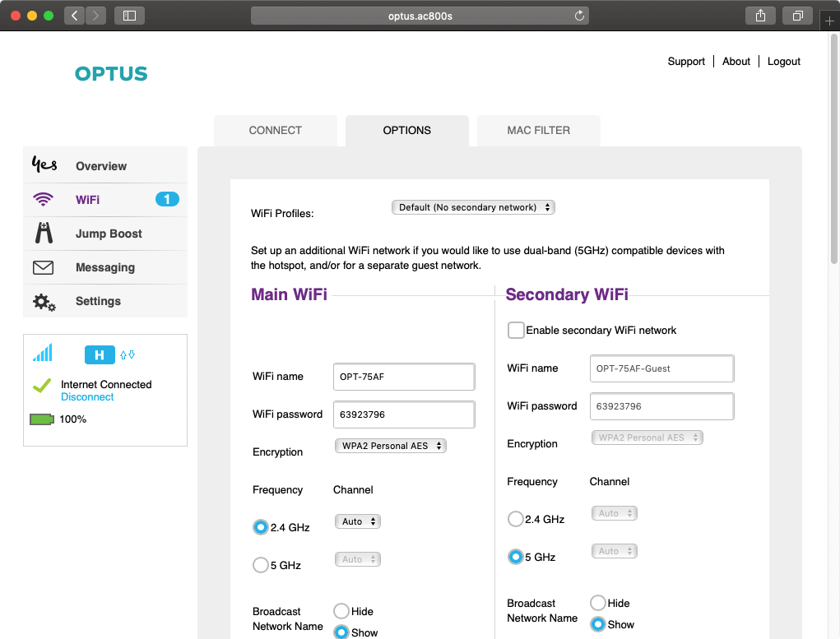Image resolution: width=840 pixels, height=639 pixels.
Task: Click the Messaging envelope icon
Action: click(x=43, y=267)
